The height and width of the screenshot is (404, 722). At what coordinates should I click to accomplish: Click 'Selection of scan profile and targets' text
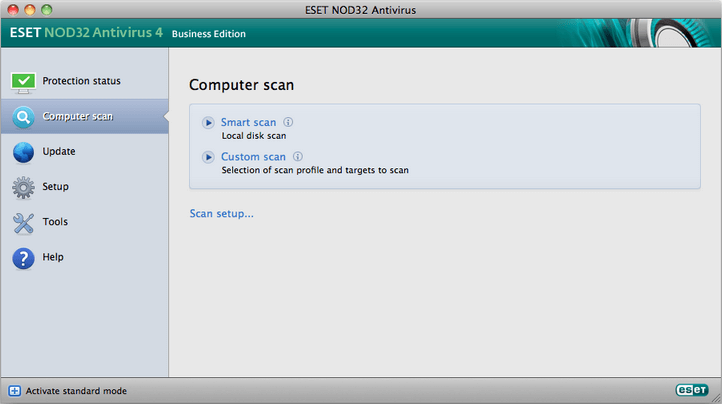(315, 170)
